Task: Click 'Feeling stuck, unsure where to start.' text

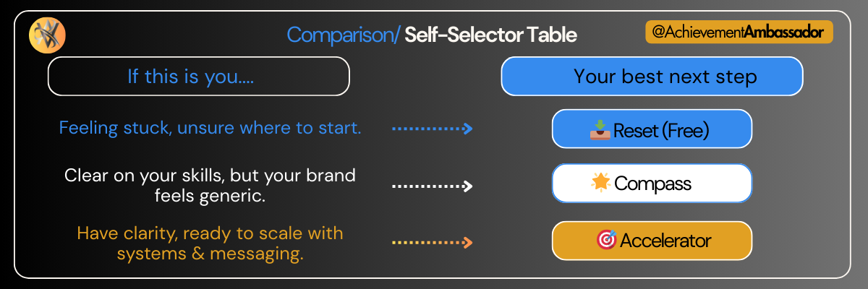Action: pos(210,129)
